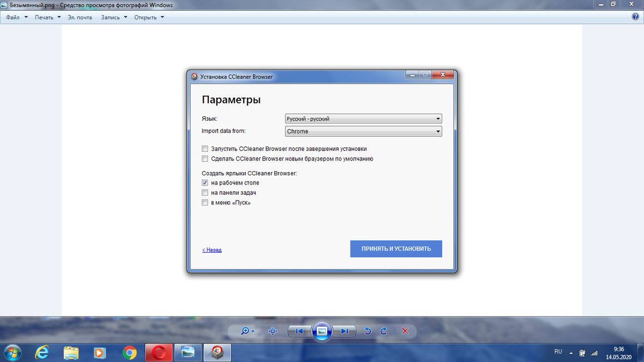644x362 pixels.
Task: Switch to Opera on the taskbar
Action: (159, 352)
